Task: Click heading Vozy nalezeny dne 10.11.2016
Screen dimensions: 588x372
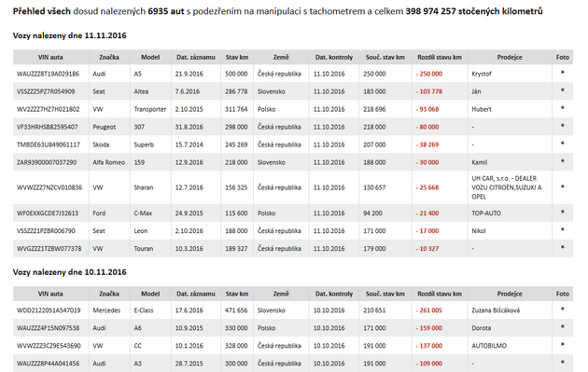Action: [70, 272]
